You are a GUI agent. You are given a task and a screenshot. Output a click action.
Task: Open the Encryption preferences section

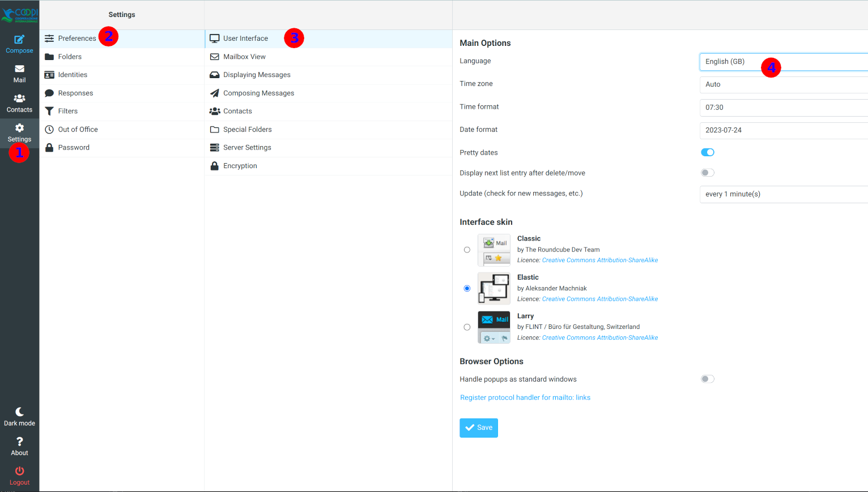(x=240, y=166)
